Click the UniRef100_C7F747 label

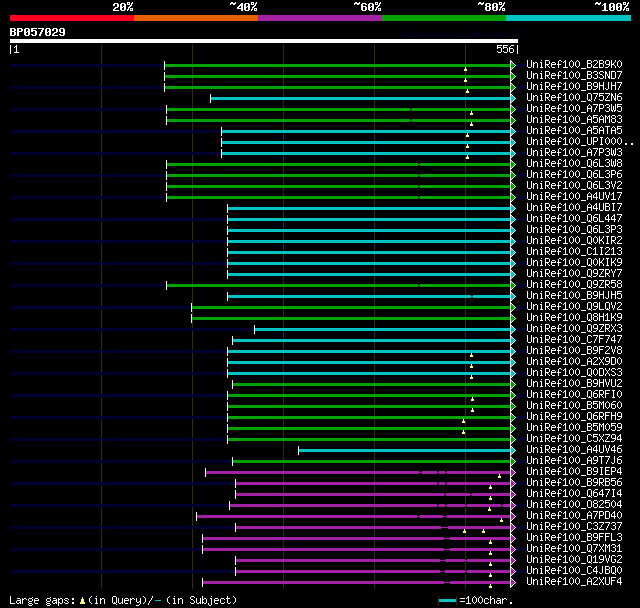(x=574, y=340)
